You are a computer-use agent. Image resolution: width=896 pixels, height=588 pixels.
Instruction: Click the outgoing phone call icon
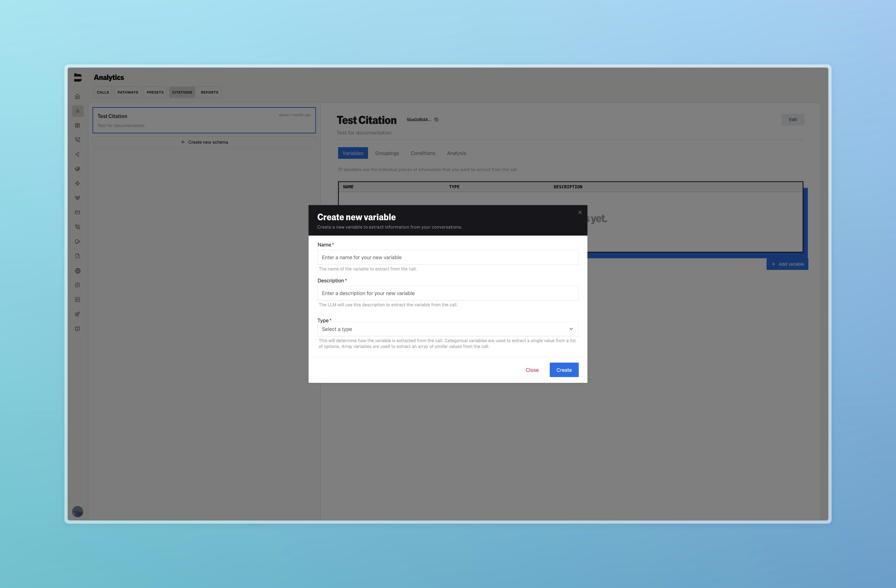click(x=77, y=140)
